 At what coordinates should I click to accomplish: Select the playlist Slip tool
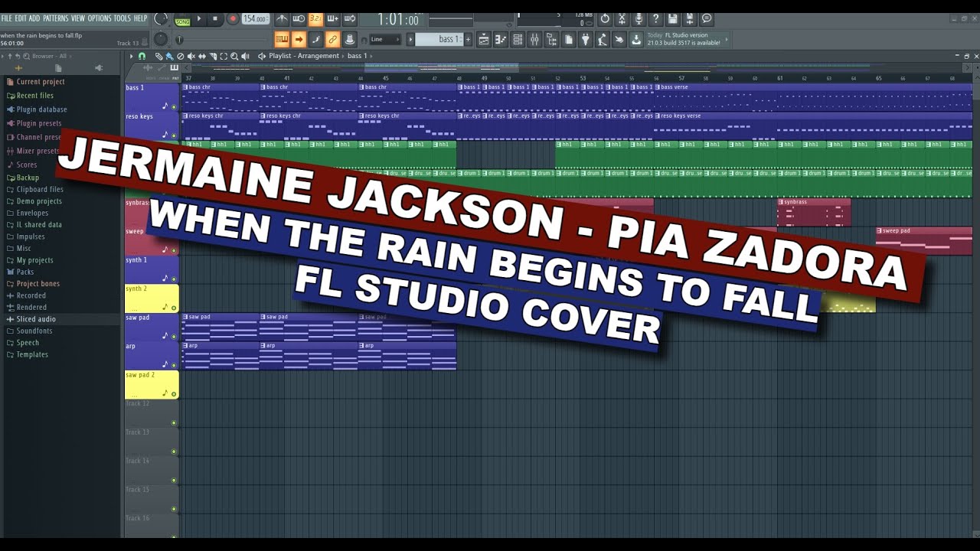(202, 56)
